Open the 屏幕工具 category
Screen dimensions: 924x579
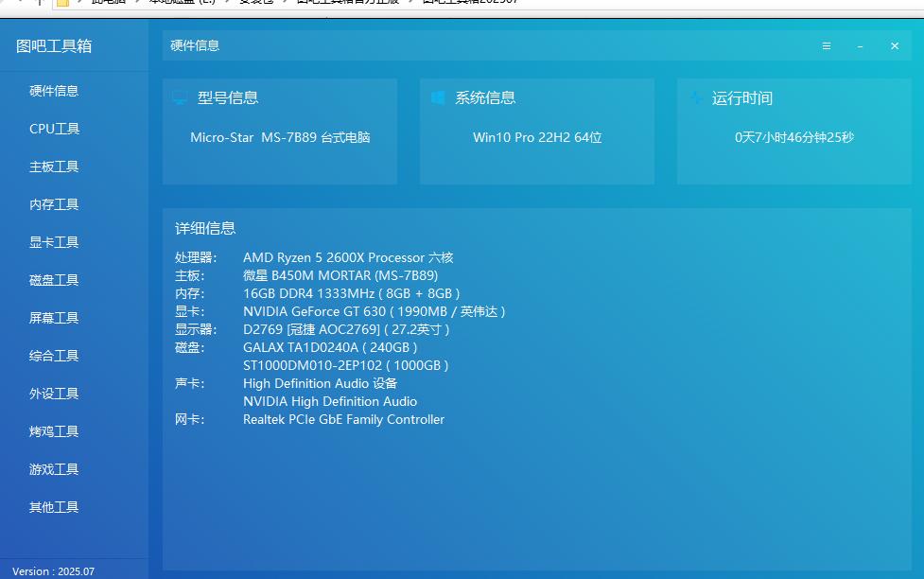coord(54,318)
